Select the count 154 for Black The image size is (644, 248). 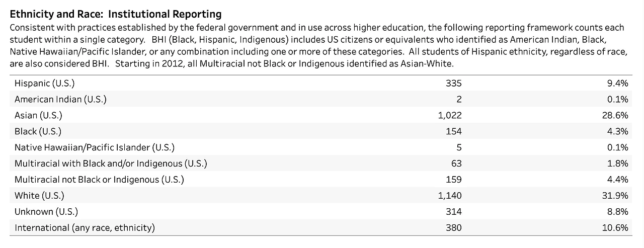pos(454,131)
